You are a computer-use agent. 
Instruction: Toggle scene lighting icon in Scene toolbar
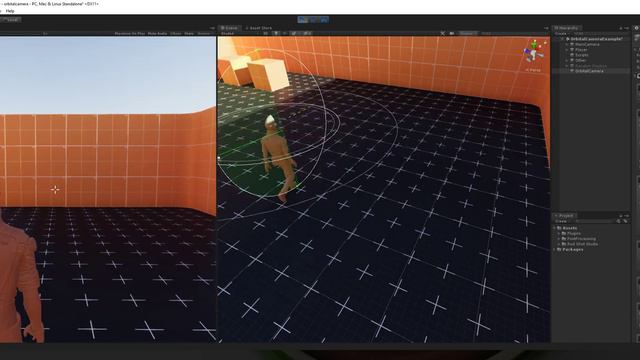coord(276,33)
